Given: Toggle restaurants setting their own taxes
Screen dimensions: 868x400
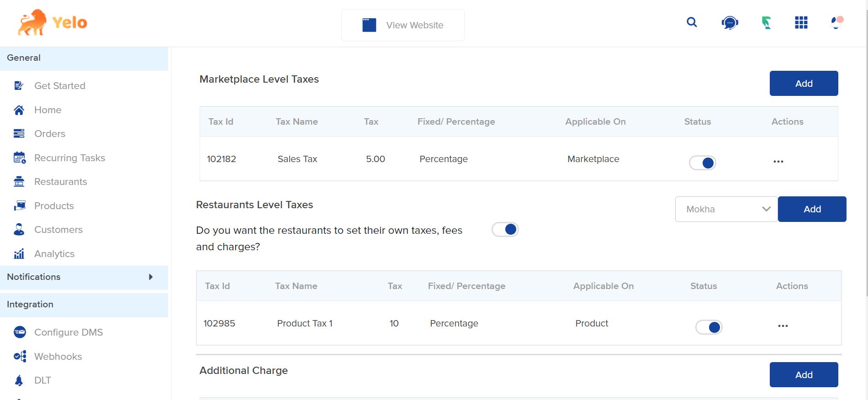Looking at the screenshot, I should [x=505, y=230].
